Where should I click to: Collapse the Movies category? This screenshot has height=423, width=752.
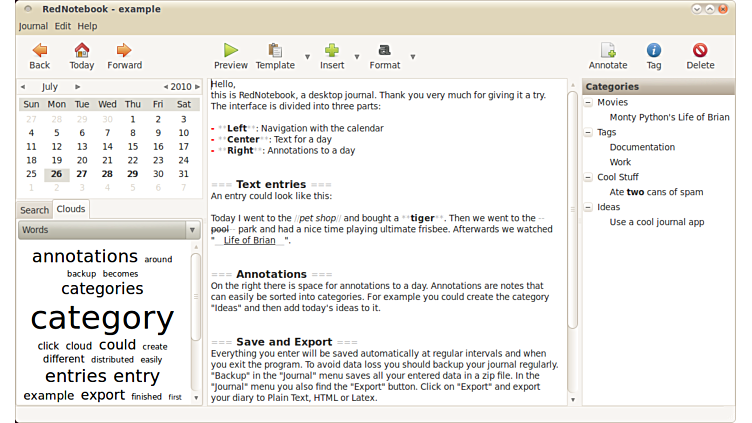[x=588, y=102]
